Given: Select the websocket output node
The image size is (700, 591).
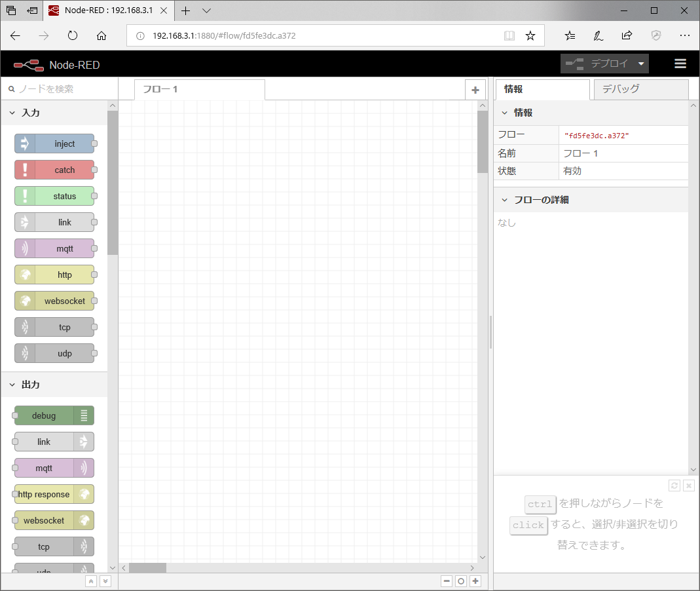Looking at the screenshot, I should [x=54, y=520].
